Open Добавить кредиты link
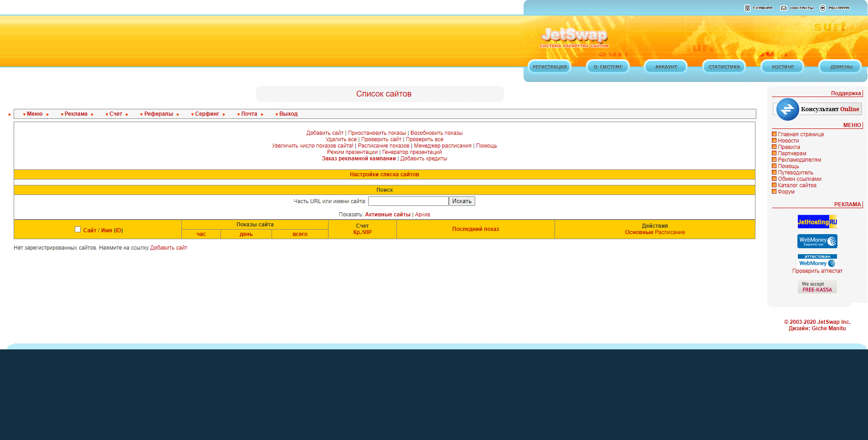This screenshot has height=440, width=868. click(x=424, y=159)
